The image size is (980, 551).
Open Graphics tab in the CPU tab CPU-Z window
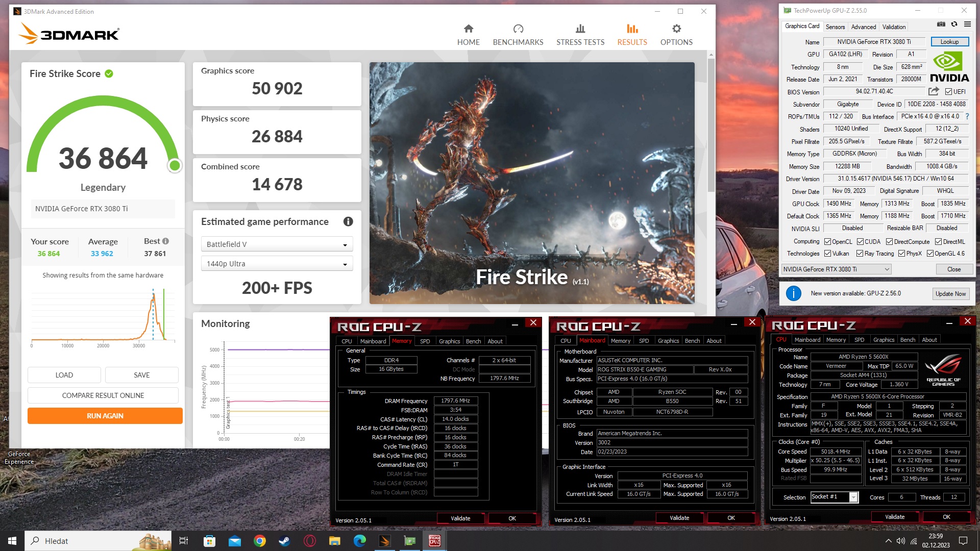[884, 340]
